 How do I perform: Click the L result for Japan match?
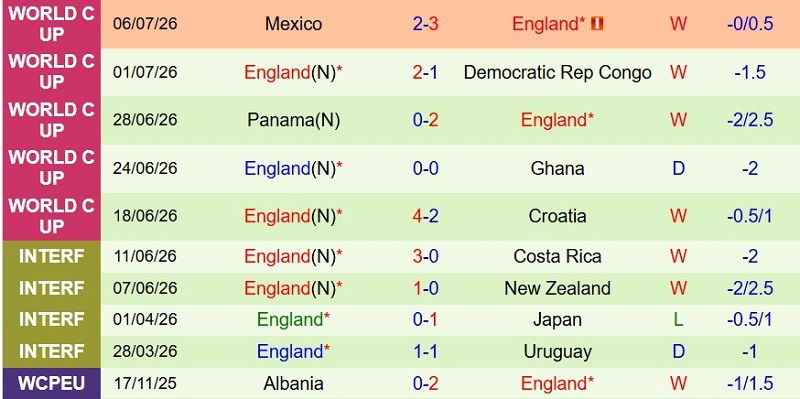click(x=678, y=320)
